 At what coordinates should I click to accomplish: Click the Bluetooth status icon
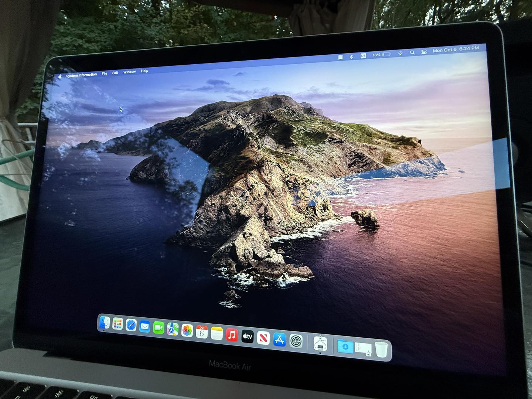pyautogui.click(x=351, y=57)
